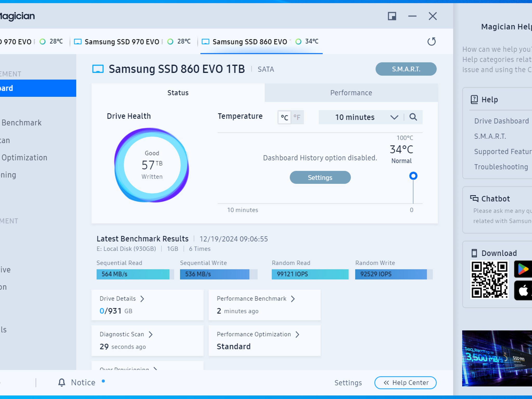Switch to the Status tab

tap(178, 93)
